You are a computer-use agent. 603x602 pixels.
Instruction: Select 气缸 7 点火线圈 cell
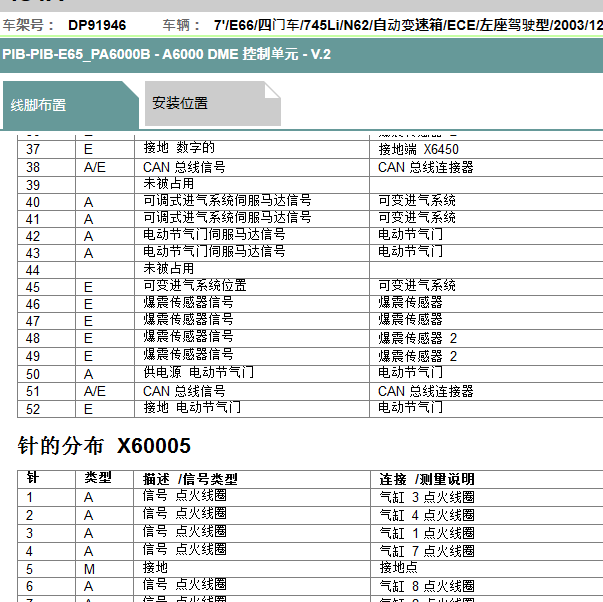point(427,551)
